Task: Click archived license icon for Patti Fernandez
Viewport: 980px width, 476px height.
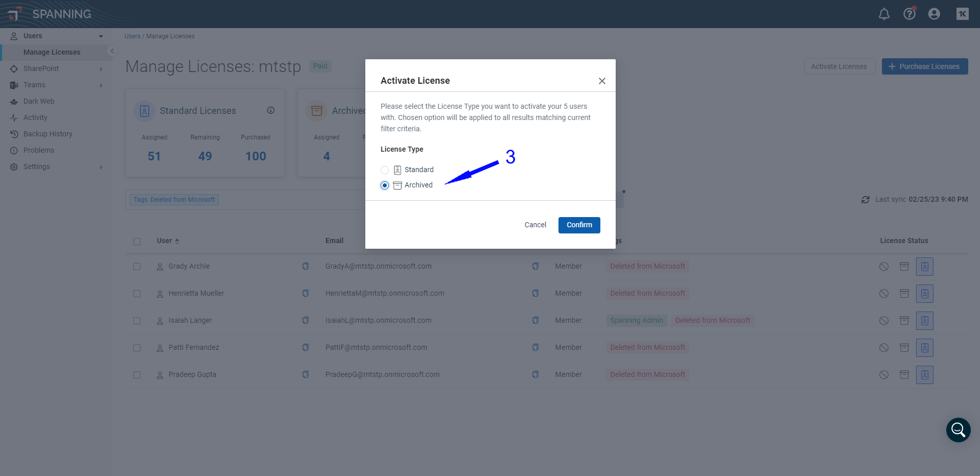Action: 904,348
